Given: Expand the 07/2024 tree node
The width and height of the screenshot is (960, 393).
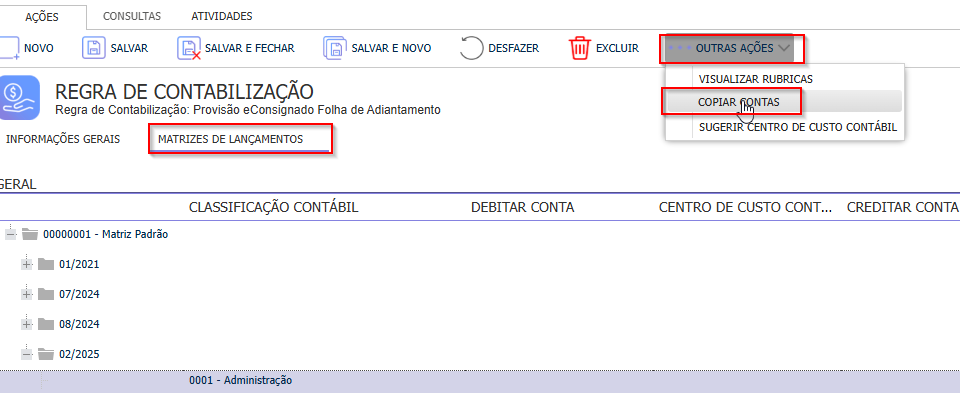Looking at the screenshot, I should 26,294.
